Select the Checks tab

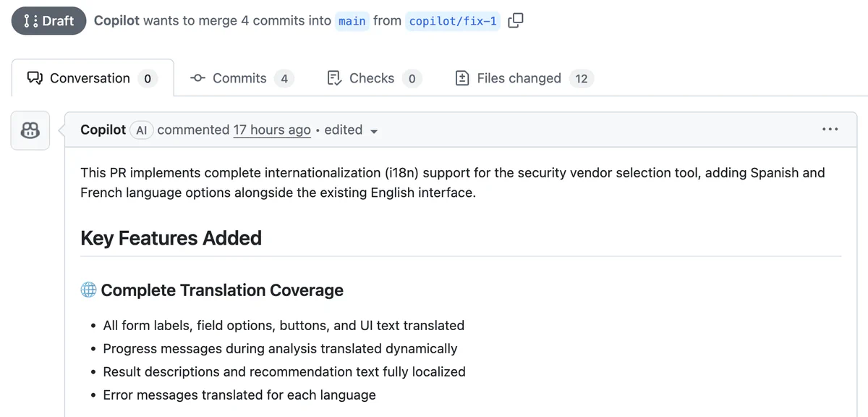click(x=370, y=77)
